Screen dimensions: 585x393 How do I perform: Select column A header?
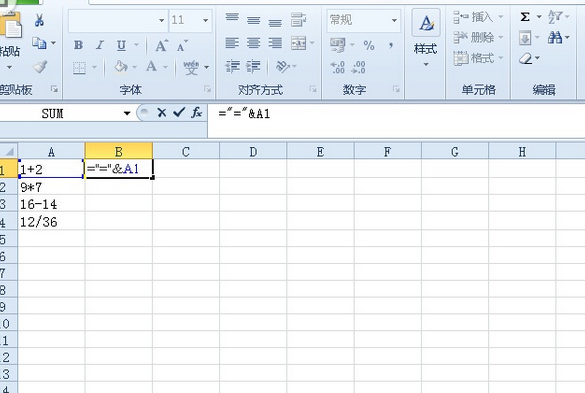point(51,151)
